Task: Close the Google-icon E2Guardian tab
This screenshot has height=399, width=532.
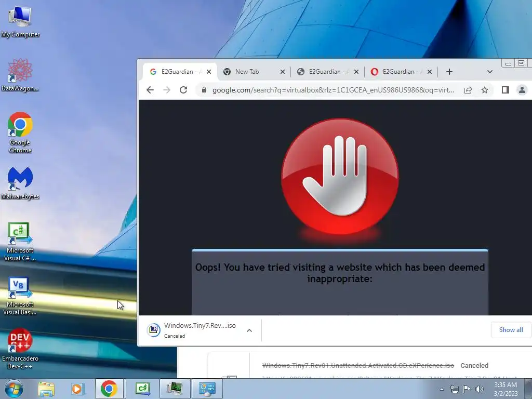Action: tap(209, 72)
